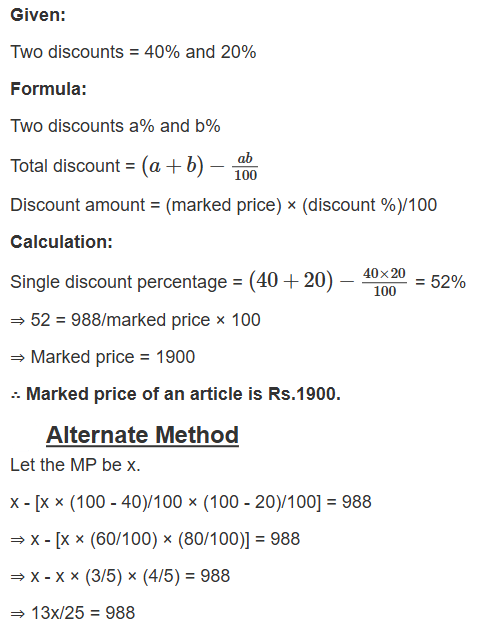Click the total discount formula fraction ab/100
The width and height of the screenshot is (478, 632).
245,166
